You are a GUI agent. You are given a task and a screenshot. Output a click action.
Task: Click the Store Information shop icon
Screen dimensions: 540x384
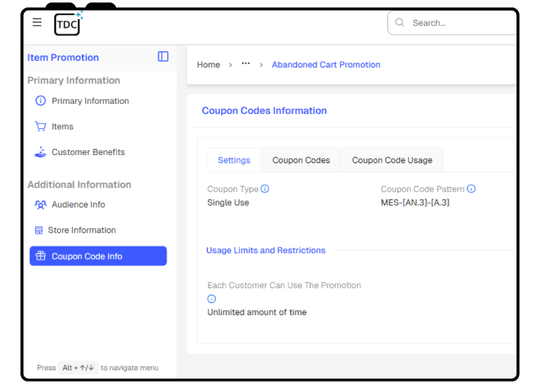(39, 230)
